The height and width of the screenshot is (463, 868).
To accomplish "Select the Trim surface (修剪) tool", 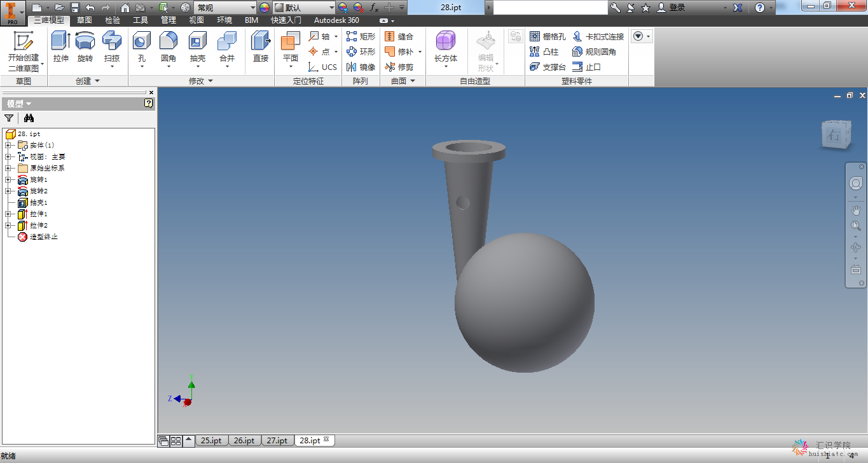I will point(399,67).
